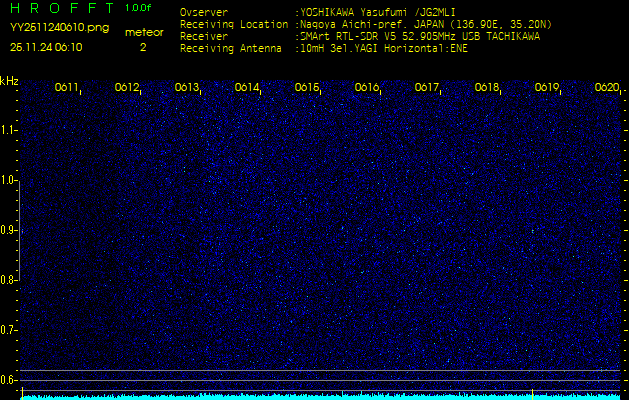The image size is (629, 400).
Task: Click the 0611 time marker
Action: click(67, 88)
